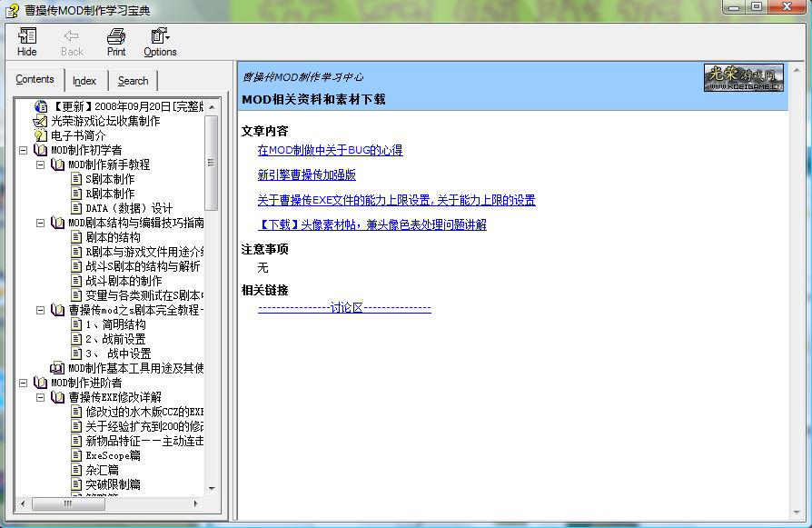Click page icon beside R剧本与游戏文件用途介绍

tap(76, 252)
